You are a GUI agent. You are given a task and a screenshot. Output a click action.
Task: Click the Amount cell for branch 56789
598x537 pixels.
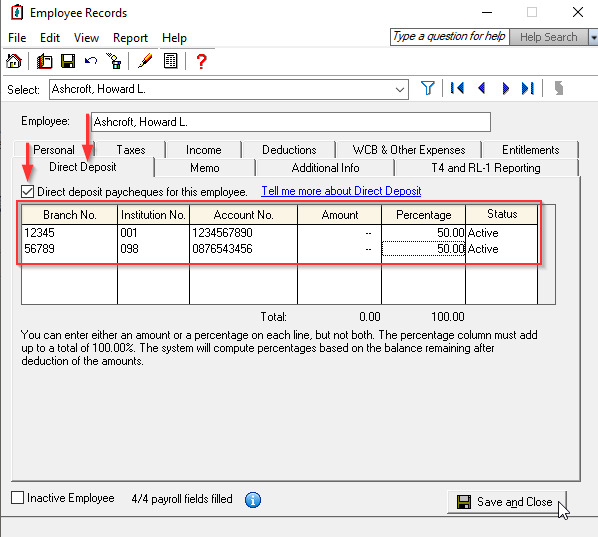coord(339,249)
